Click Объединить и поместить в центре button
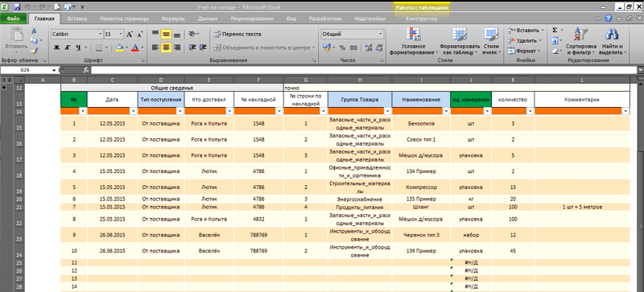This screenshot has width=644, height=292. point(264,47)
